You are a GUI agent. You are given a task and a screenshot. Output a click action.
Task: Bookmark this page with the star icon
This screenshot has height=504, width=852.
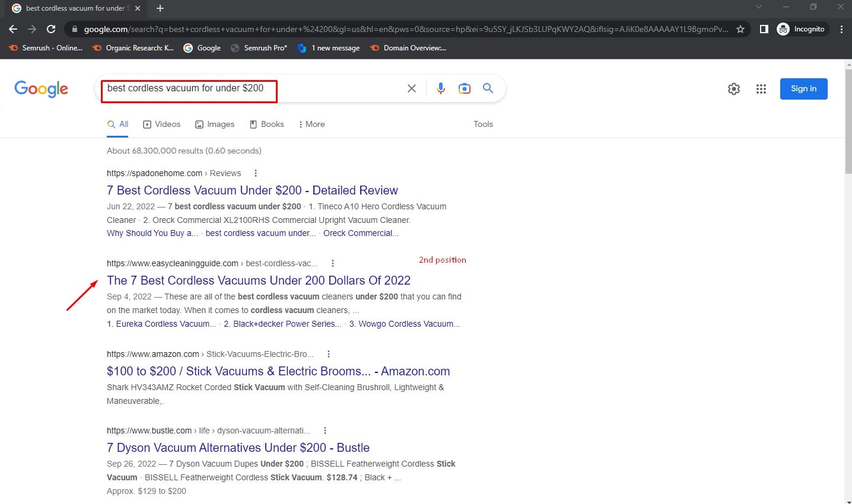(741, 28)
